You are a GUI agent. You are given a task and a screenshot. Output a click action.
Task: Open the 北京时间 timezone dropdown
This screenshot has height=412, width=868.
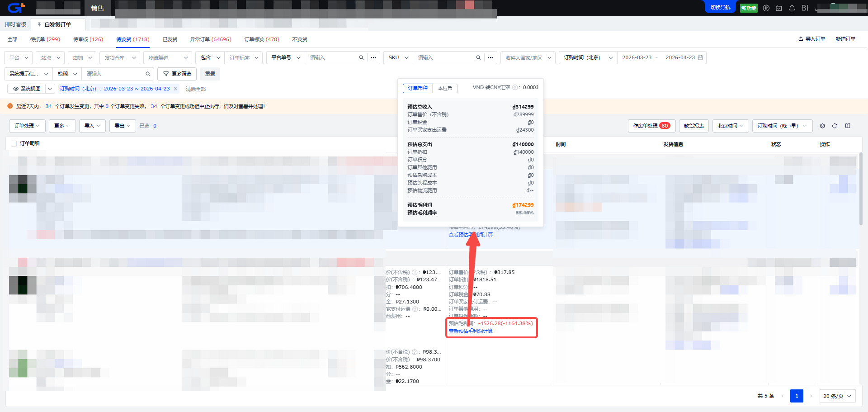[731, 126]
